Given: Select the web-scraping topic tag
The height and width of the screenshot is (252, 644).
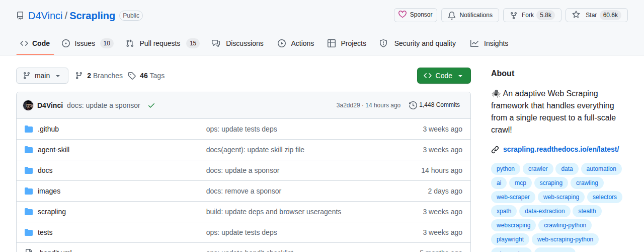Looking at the screenshot, I should tap(561, 197).
